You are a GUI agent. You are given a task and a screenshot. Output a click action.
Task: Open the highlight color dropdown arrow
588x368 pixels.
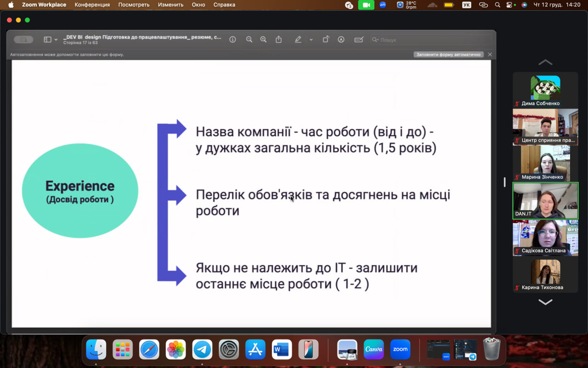pyautogui.click(x=311, y=40)
